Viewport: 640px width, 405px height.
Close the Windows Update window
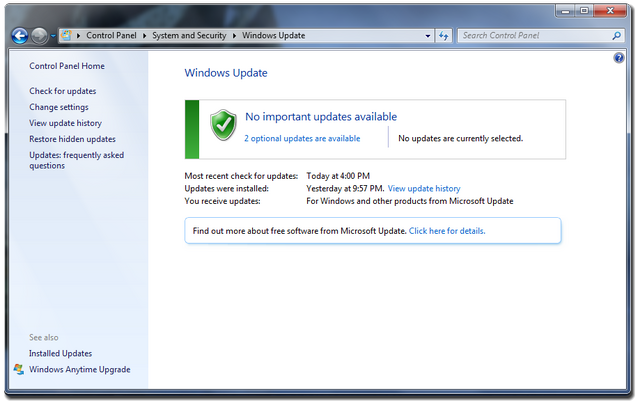[610, 11]
